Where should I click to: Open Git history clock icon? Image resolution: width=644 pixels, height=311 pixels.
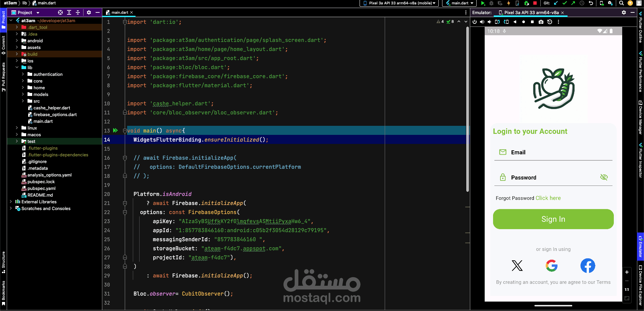coord(582,3)
